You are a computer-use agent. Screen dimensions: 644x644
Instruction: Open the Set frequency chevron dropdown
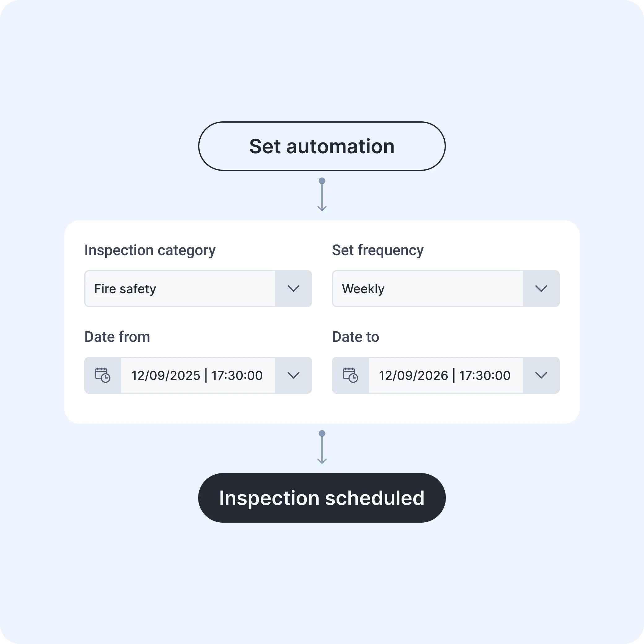pyautogui.click(x=541, y=289)
